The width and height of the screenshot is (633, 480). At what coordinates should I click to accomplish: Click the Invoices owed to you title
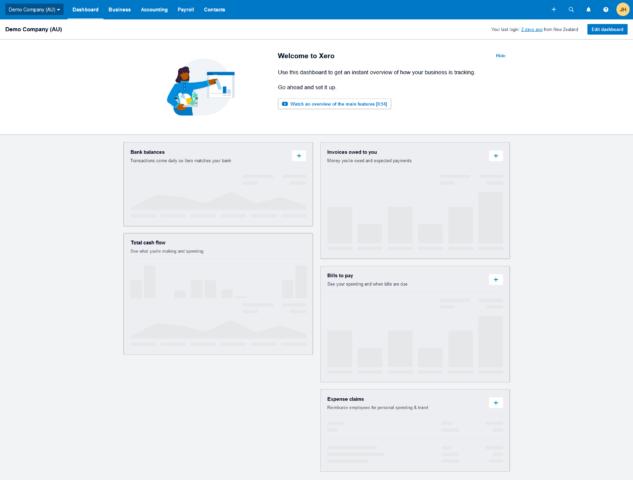tap(352, 152)
